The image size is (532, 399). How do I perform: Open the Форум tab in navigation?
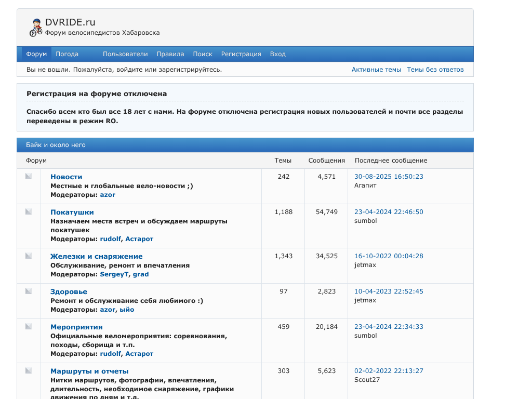(x=36, y=54)
